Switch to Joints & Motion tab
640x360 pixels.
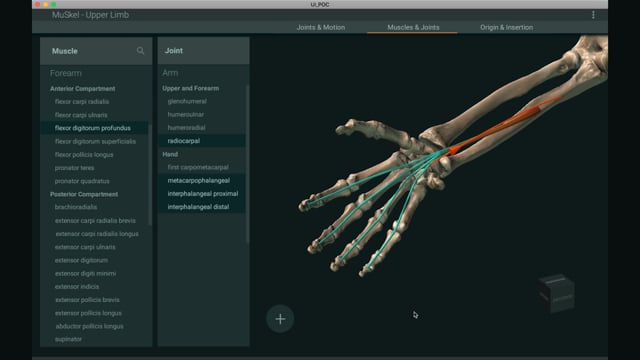321,27
